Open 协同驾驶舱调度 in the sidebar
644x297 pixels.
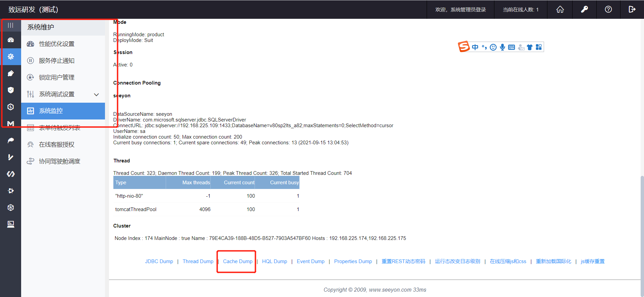pyautogui.click(x=63, y=161)
